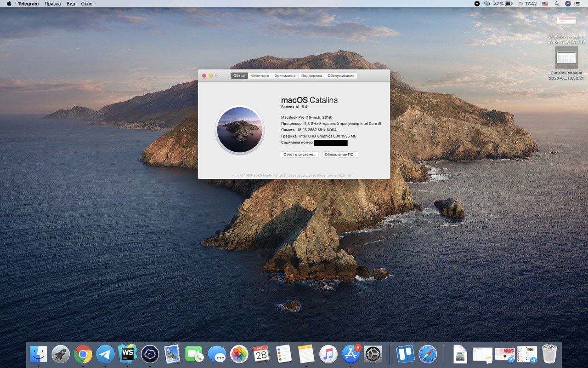Viewport: 588px width, 368px height.
Task: Click the Отчет о системе… button
Action: (300, 155)
